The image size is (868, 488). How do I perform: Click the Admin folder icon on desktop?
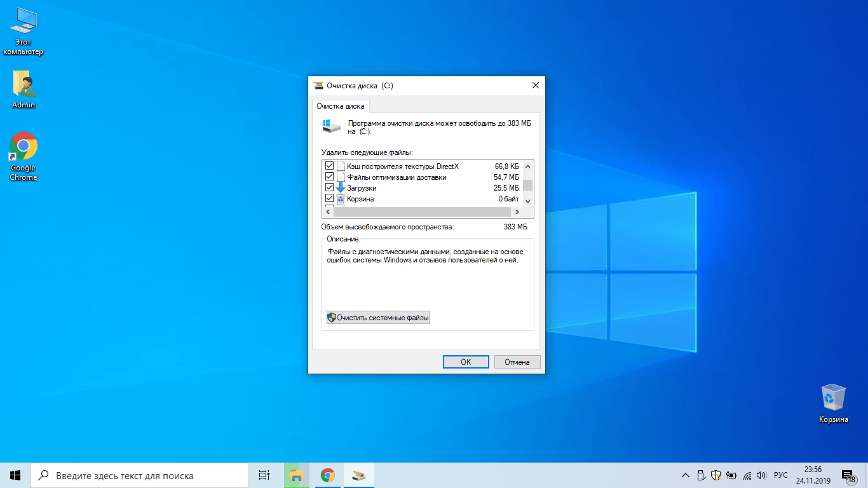(24, 84)
